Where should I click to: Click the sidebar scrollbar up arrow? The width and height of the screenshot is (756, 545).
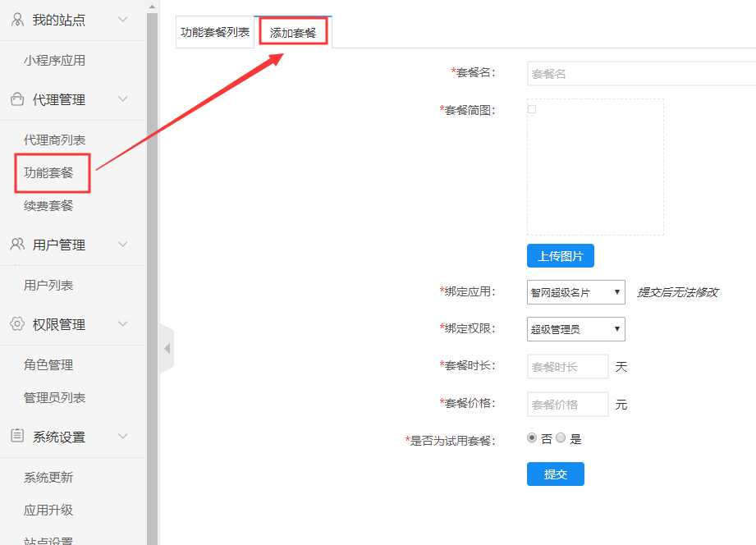click(153, 7)
